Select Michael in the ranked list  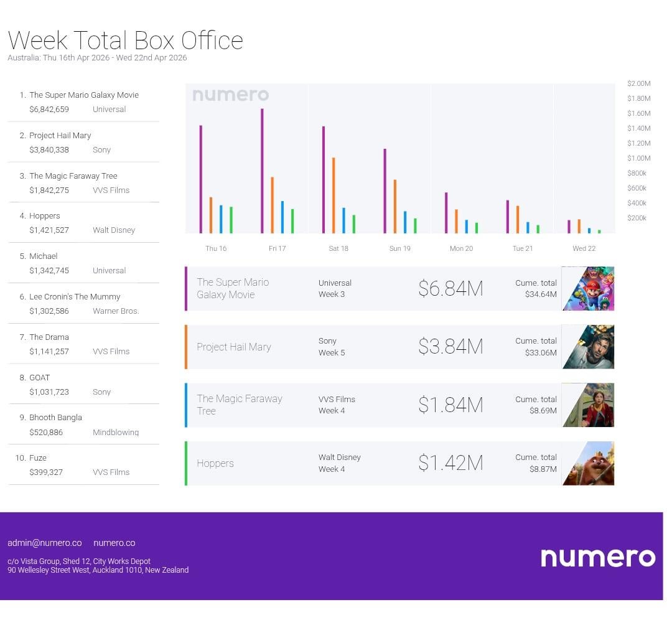click(44, 256)
